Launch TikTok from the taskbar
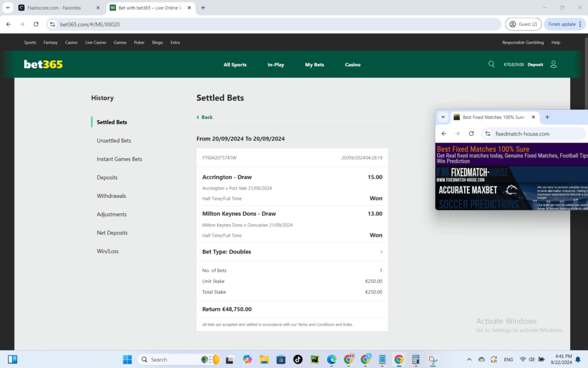The width and height of the screenshot is (588, 368). (x=298, y=359)
